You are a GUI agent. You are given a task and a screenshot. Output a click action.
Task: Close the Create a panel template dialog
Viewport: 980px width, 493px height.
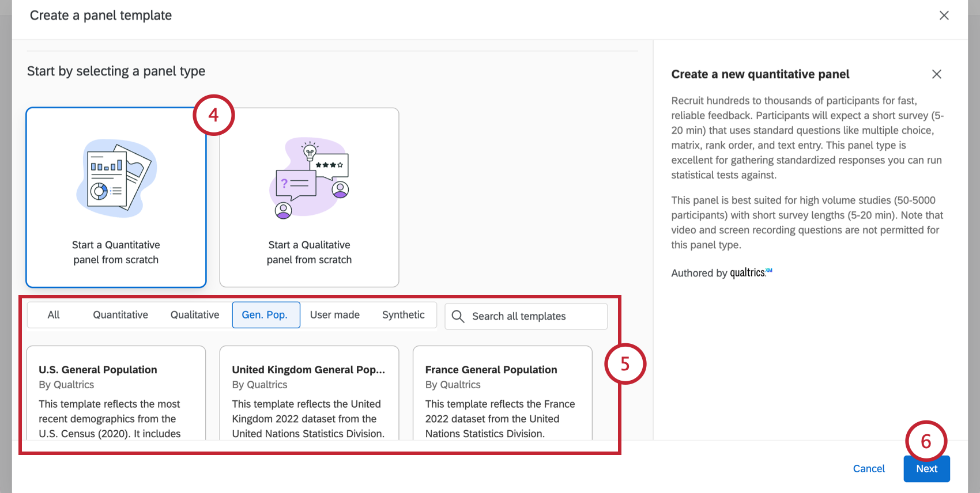point(944,16)
